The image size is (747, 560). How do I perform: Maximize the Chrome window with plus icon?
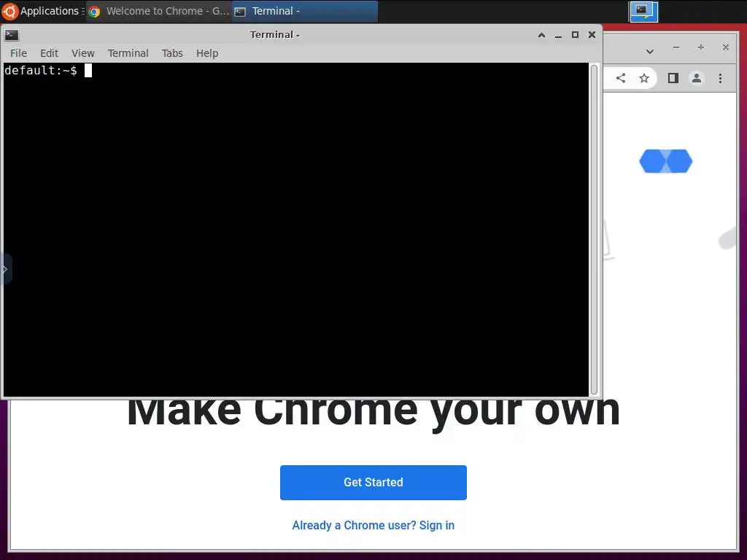pos(701,47)
